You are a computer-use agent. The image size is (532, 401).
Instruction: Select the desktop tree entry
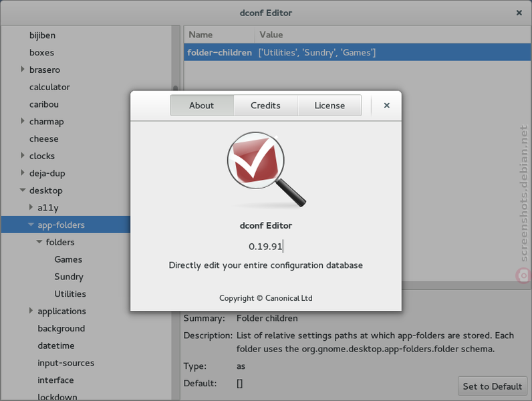[46, 190]
